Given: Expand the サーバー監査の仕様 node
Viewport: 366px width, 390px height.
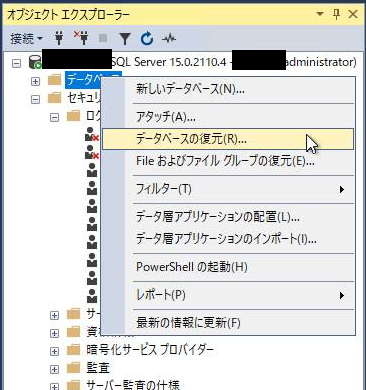Looking at the screenshot, I should click(x=54, y=386).
